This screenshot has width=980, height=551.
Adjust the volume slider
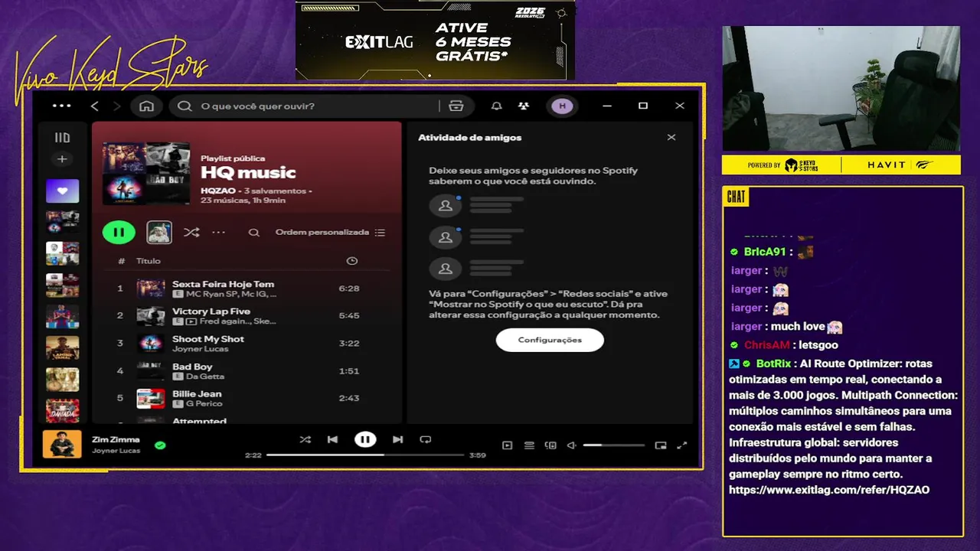613,445
